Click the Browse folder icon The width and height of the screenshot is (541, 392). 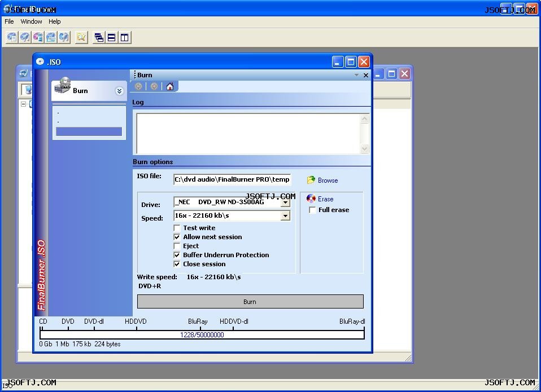311,180
